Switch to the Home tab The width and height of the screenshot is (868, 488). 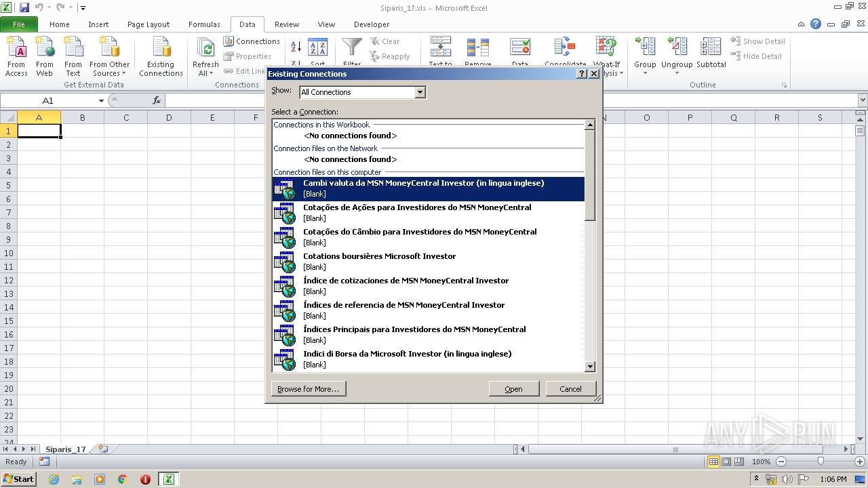[60, 24]
